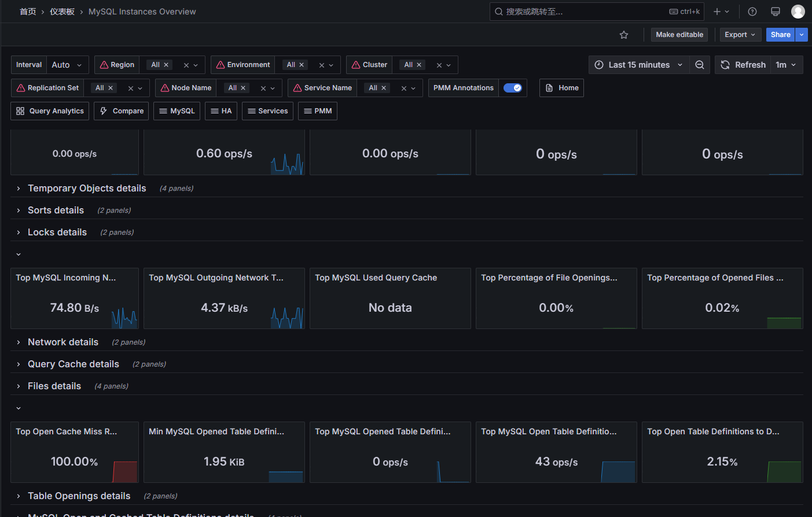Viewport: 812px width, 517px height.
Task: Clear the Replication Set variable value
Action: (x=131, y=88)
